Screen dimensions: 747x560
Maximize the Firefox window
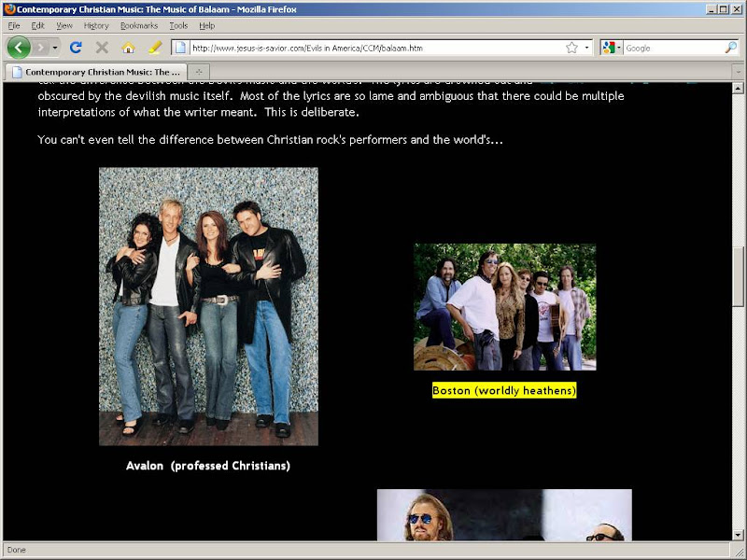(723, 9)
